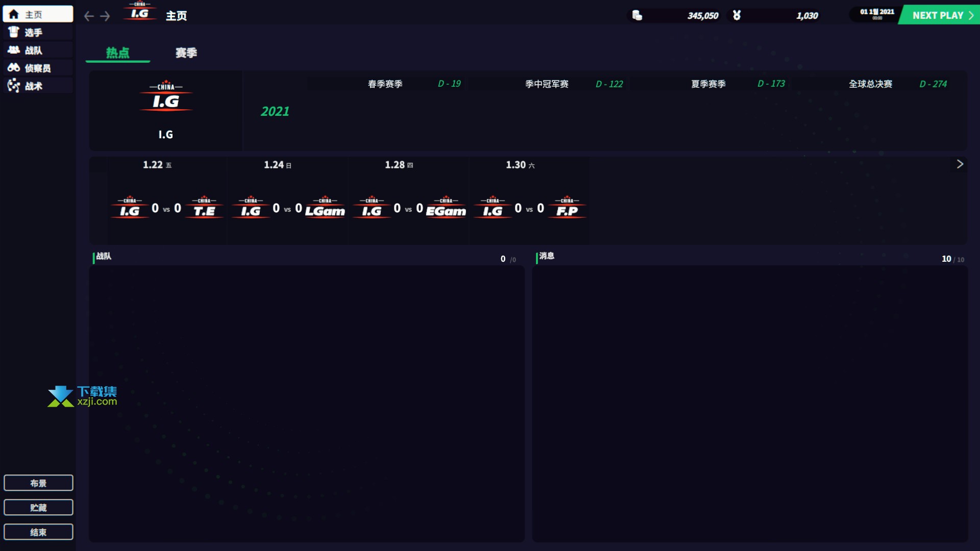Click the home house icon
Viewport: 980px width, 551px height.
coord(14,14)
